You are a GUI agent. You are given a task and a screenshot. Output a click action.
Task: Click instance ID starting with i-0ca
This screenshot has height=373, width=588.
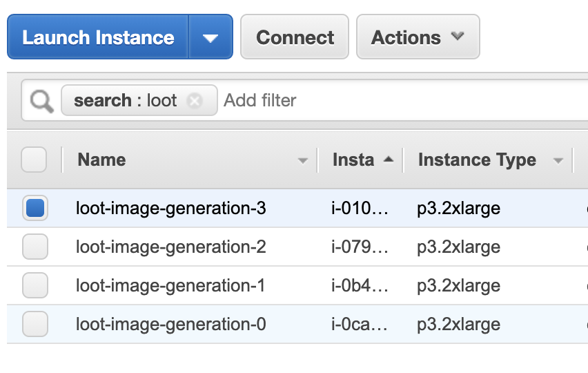point(360,324)
